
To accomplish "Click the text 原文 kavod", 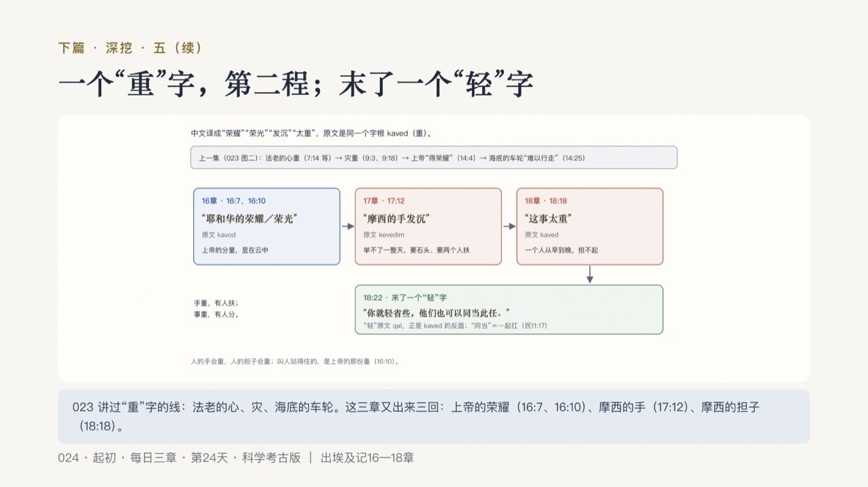I will [x=218, y=235].
